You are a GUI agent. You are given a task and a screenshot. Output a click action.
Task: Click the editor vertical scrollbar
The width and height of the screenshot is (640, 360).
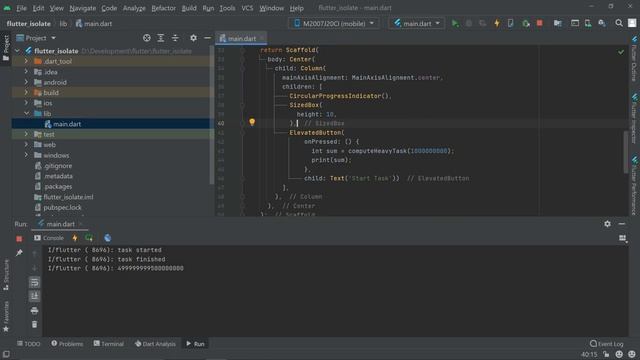coord(626,152)
